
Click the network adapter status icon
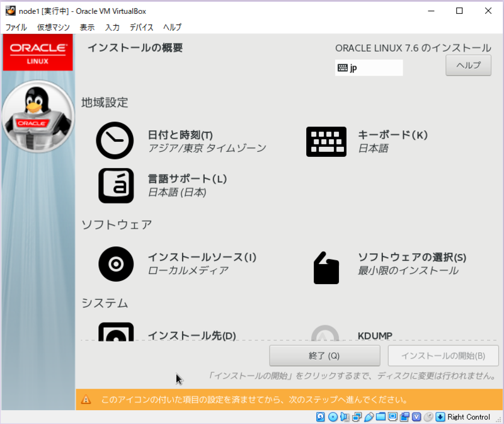point(357,417)
